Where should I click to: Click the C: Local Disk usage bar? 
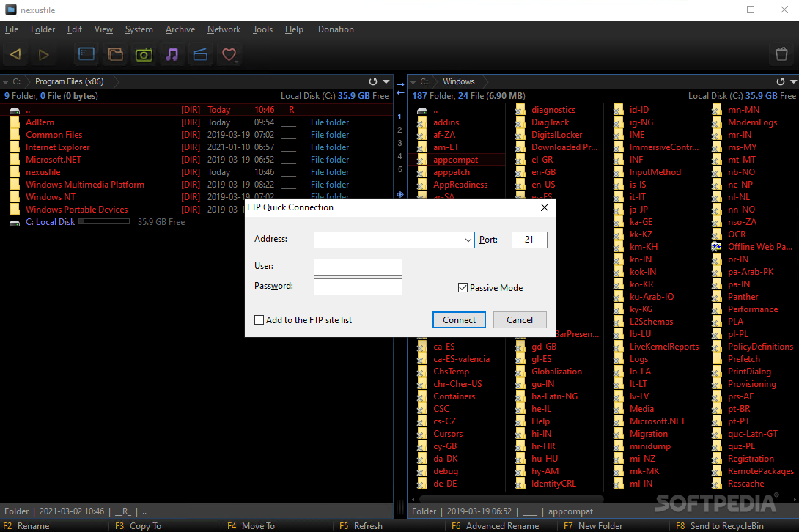click(x=104, y=221)
